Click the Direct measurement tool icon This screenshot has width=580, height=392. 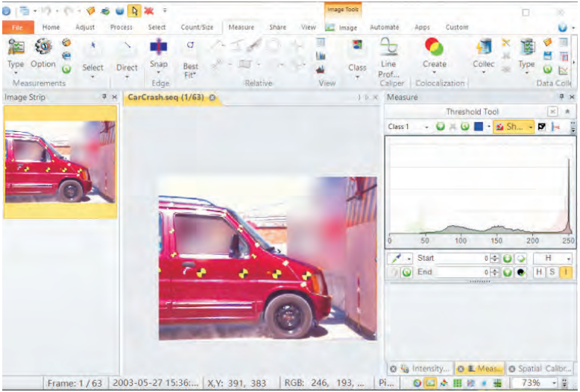click(x=127, y=46)
